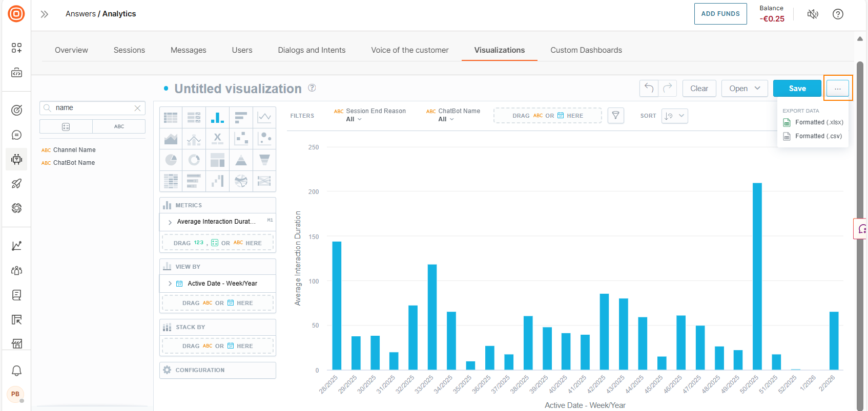Viewport: 868px width, 411px height.
Task: Filter catalog by ABC attributes toggle
Action: click(119, 126)
